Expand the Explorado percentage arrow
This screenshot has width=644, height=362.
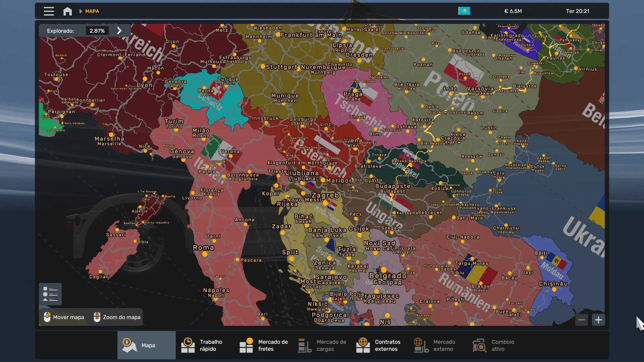click(x=119, y=31)
